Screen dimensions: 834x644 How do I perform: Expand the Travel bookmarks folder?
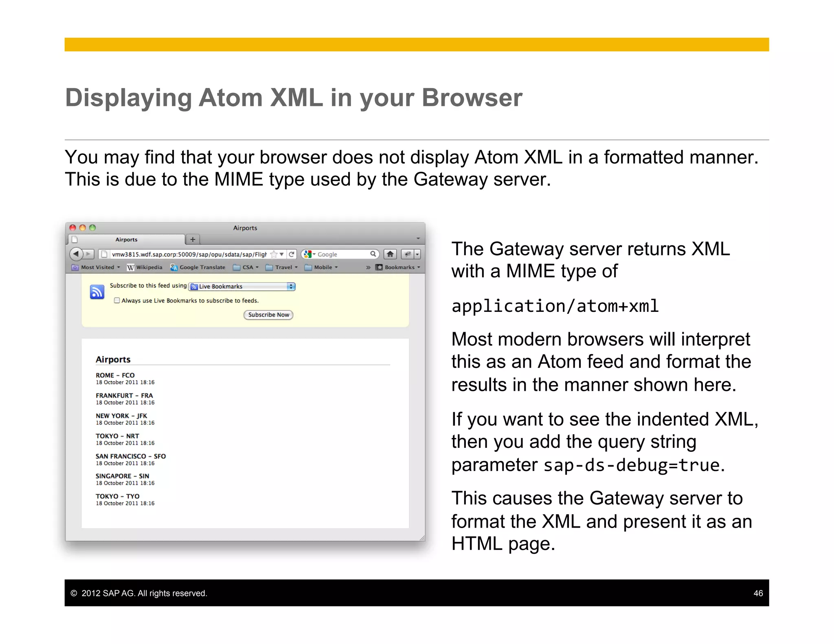tap(281, 267)
